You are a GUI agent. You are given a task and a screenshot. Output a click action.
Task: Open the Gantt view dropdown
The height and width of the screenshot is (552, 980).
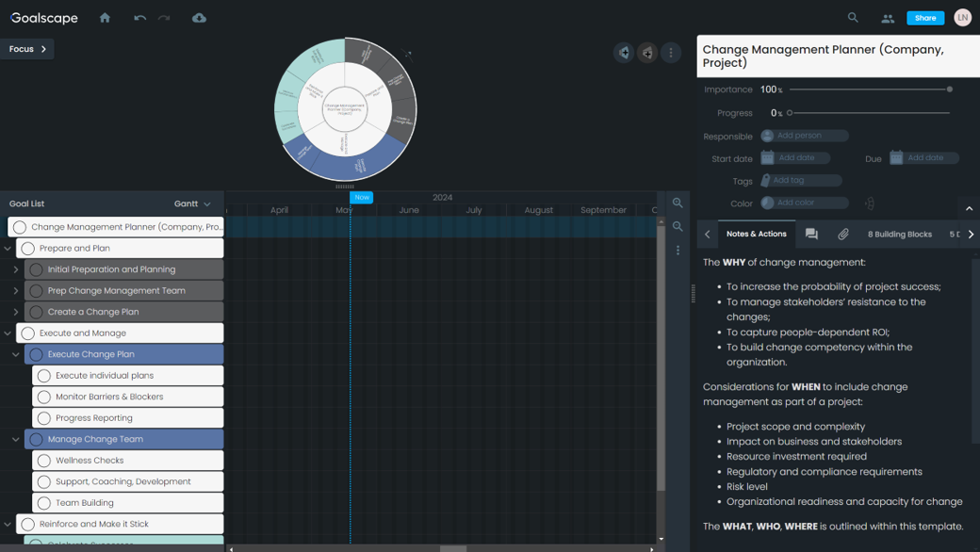pos(192,203)
